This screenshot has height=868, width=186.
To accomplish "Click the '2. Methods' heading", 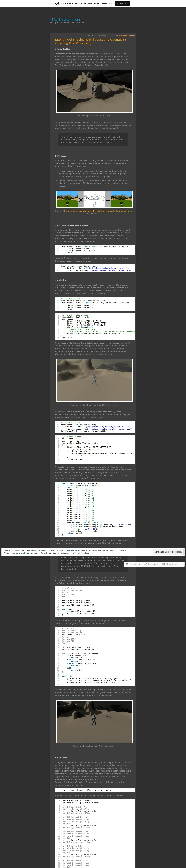I will [x=60, y=156].
